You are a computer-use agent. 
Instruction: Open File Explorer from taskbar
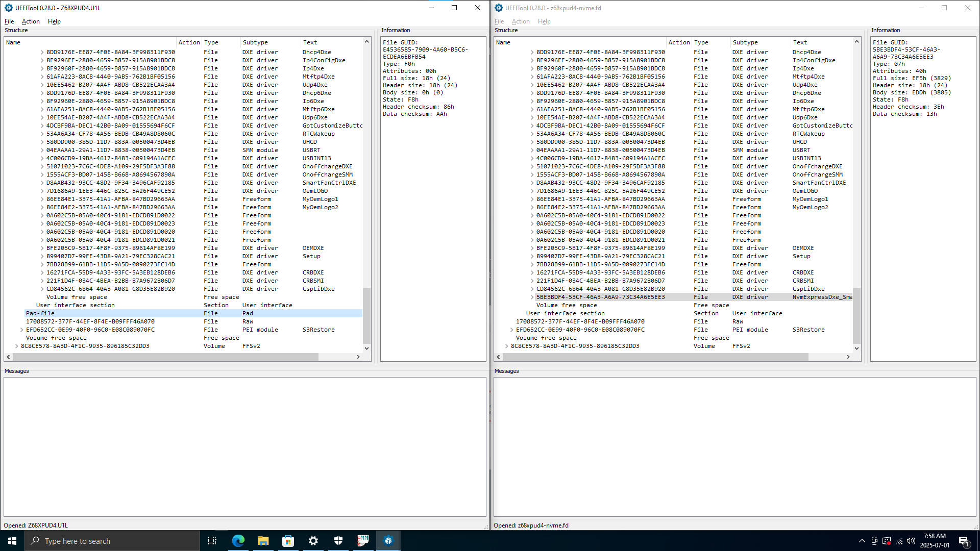[263, 541]
